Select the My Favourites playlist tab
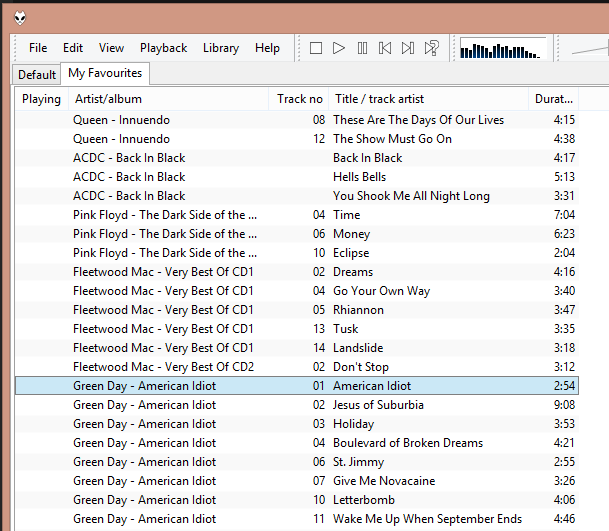Screen dimensions: 609x531 [105, 74]
